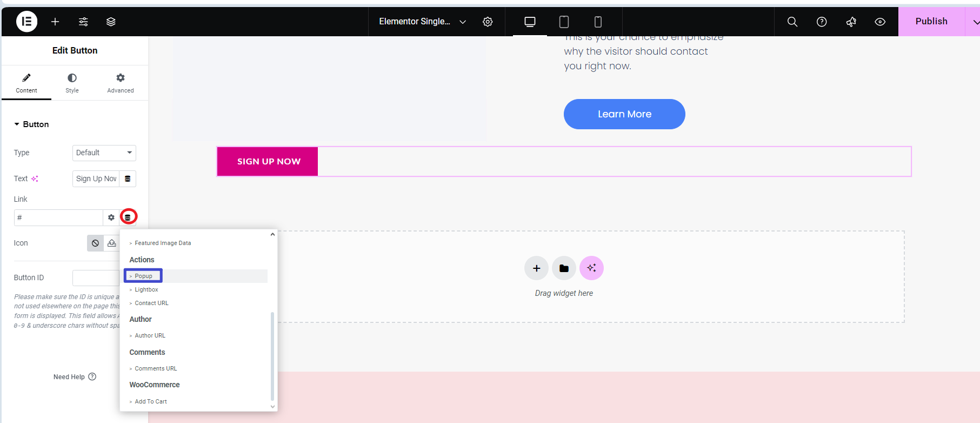Viewport: 980px width, 423px height.
Task: Click the Publish button
Action: point(931,22)
